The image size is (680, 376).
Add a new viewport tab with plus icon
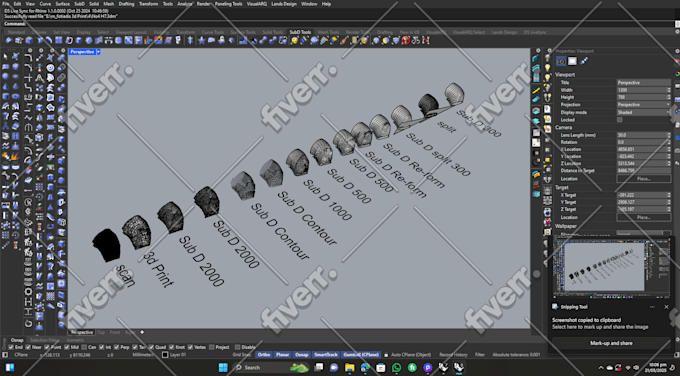point(142,332)
